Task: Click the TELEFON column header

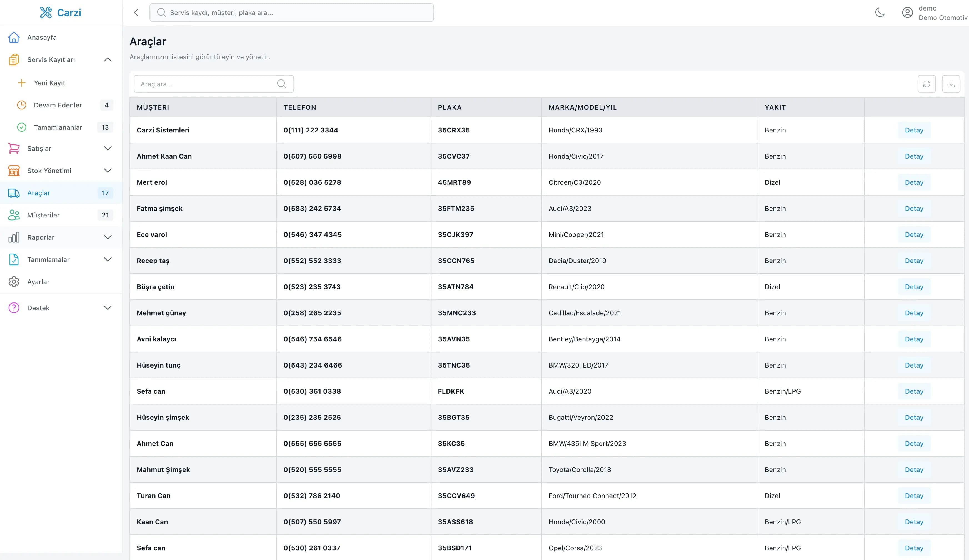Action: 353,107
